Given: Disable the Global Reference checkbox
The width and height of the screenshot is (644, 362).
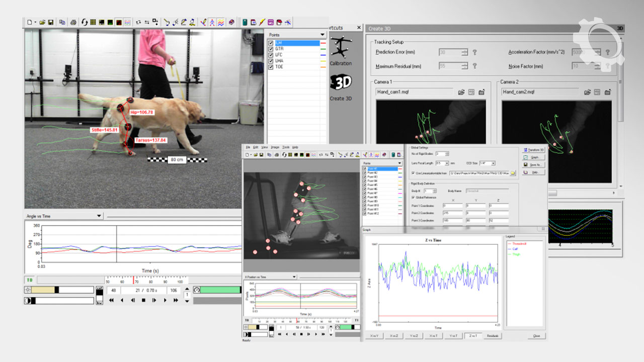Looking at the screenshot, I should coord(413,198).
